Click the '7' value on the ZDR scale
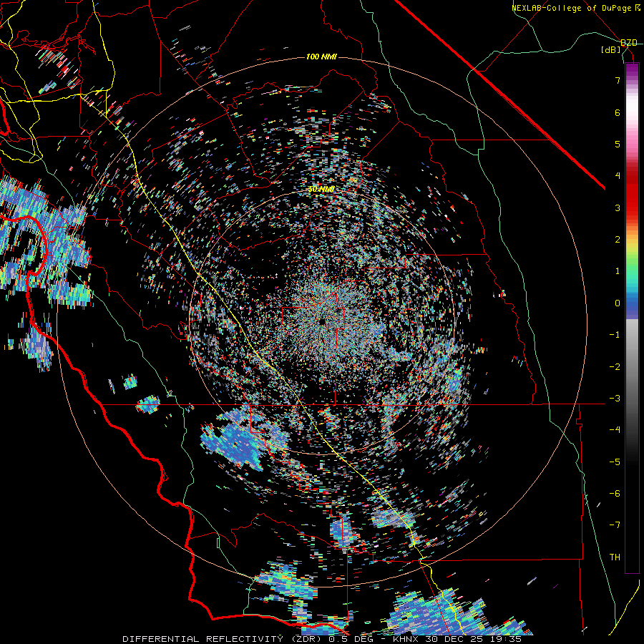 click(618, 80)
